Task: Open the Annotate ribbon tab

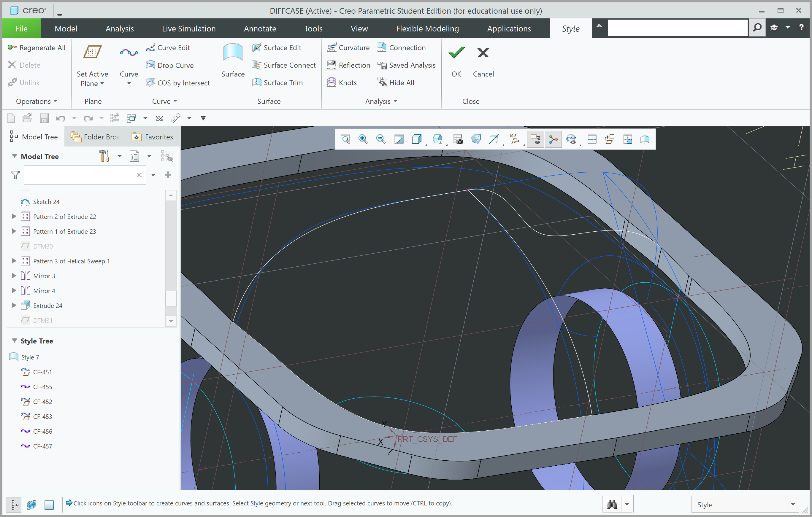Action: [x=260, y=28]
